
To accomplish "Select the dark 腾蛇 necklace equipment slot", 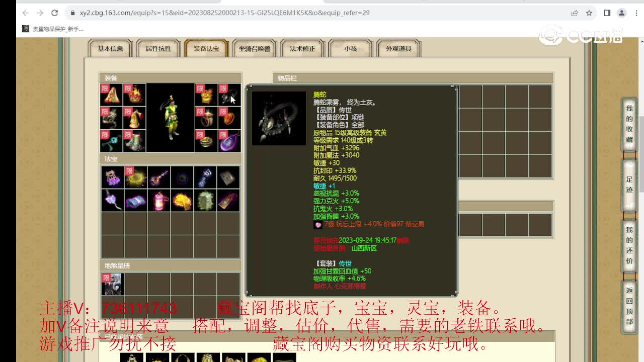I will tap(229, 95).
